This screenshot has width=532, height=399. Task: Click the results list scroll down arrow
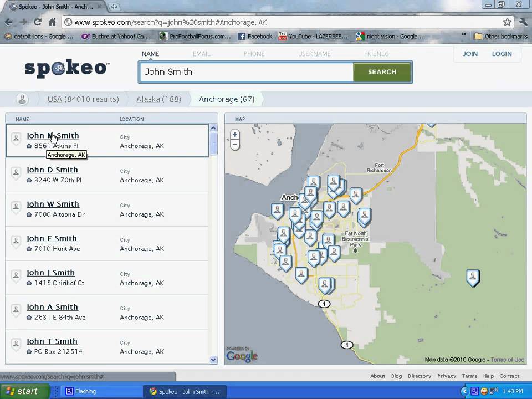pyautogui.click(x=213, y=360)
